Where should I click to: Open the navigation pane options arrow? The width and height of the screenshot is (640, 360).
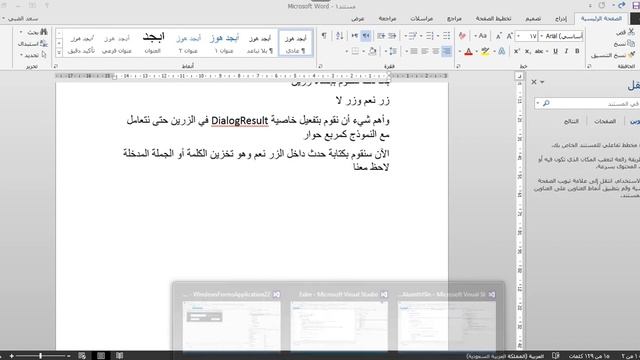542,82
